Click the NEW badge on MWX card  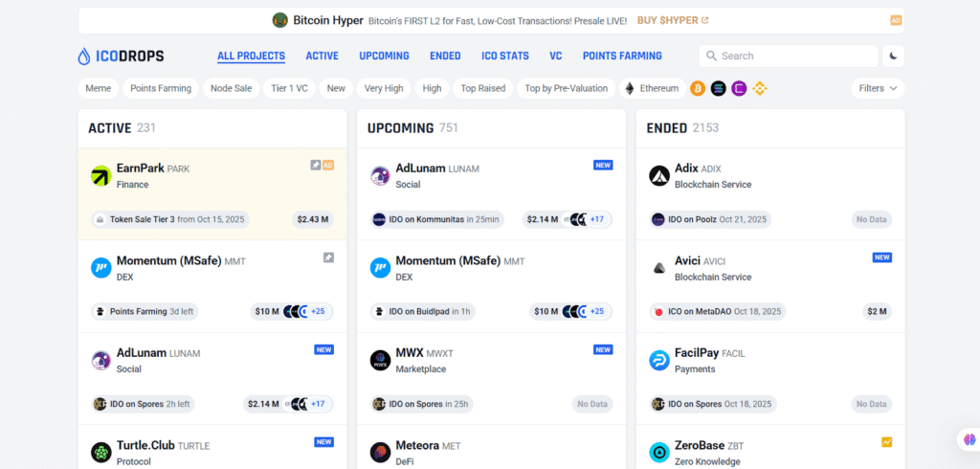603,349
